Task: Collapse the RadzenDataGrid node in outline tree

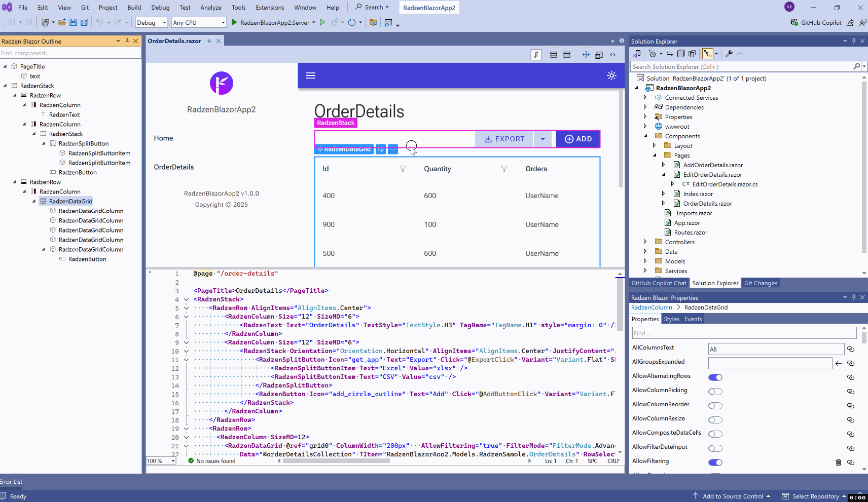Action: (34, 201)
